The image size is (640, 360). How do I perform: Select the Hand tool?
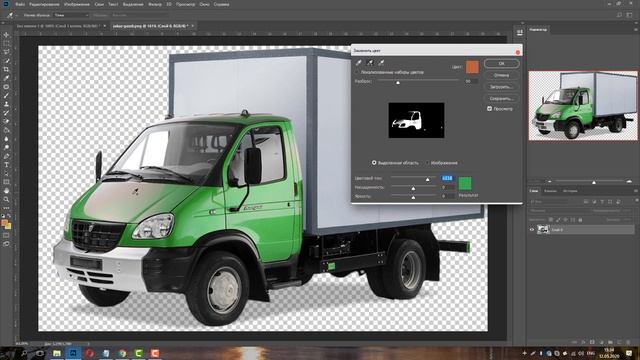pos(7,191)
